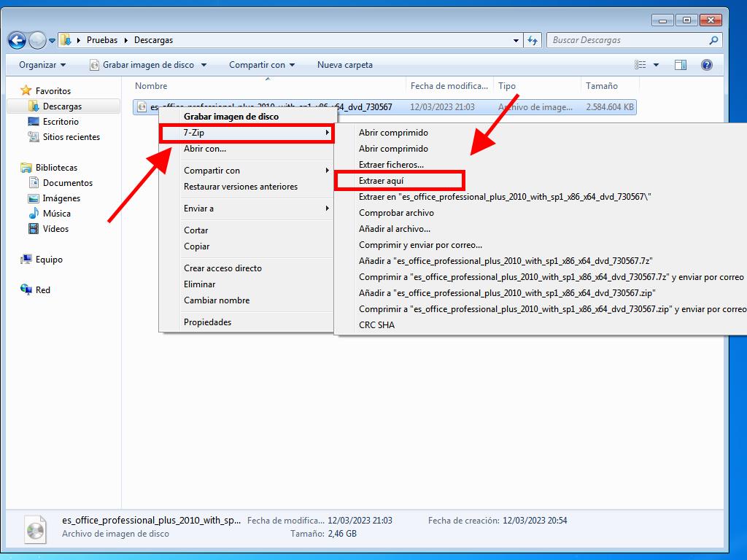
Task: Click the refresh button beside address bar
Action: click(x=533, y=40)
